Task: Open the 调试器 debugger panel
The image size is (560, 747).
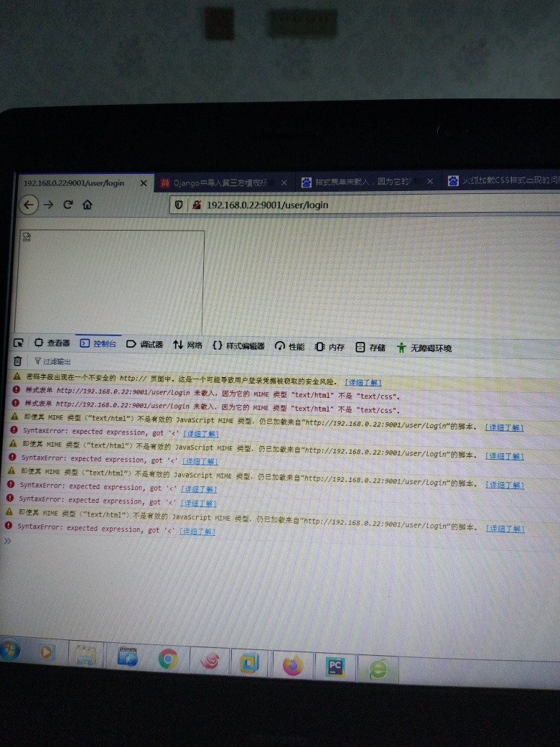Action: 144,344
